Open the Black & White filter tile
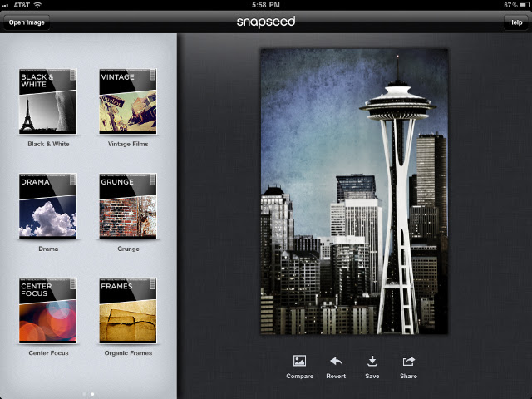532x399 pixels. [48, 101]
